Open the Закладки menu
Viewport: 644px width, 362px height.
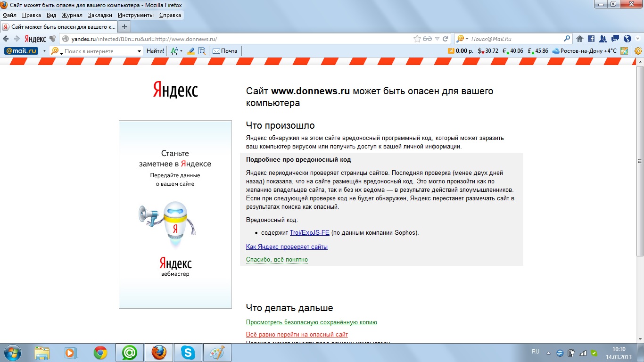click(x=100, y=15)
